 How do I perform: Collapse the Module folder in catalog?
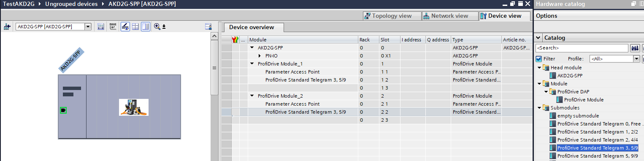[x=539, y=84]
